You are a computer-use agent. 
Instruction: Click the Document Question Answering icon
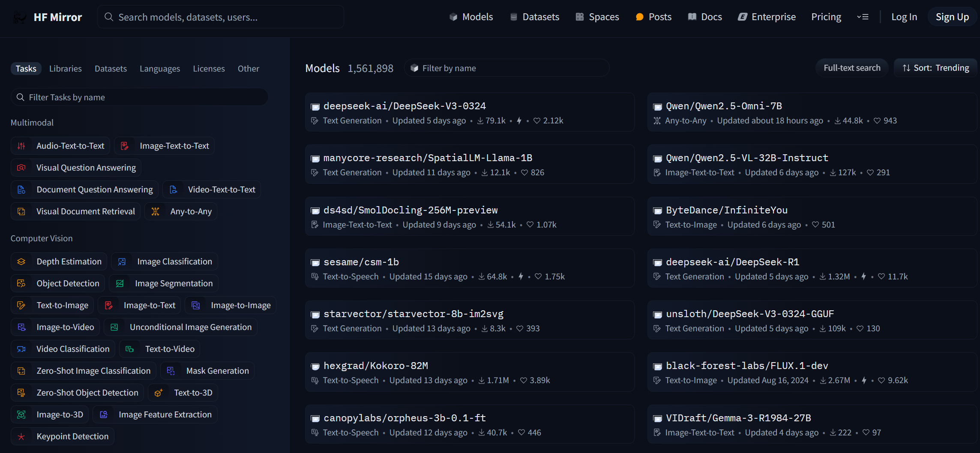point(21,190)
